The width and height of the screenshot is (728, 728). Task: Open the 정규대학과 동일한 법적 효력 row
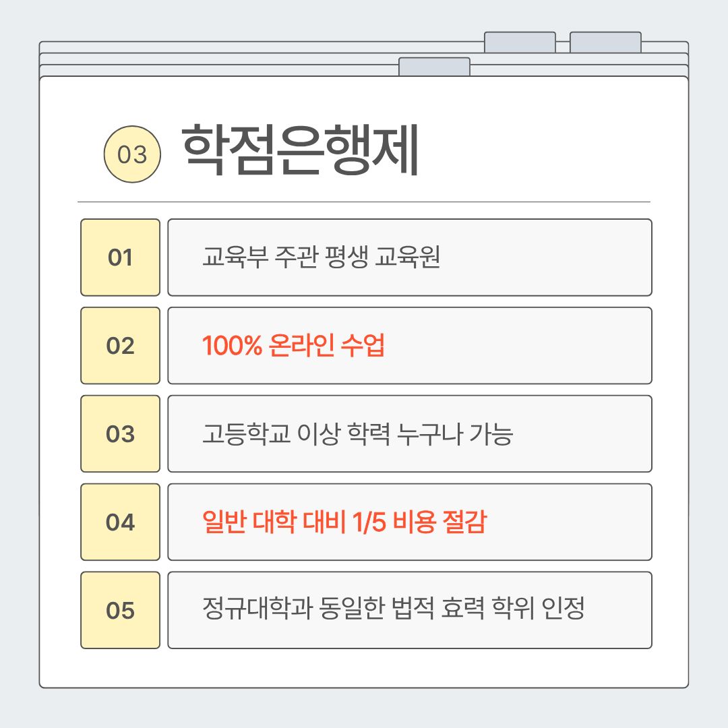[x=409, y=611]
